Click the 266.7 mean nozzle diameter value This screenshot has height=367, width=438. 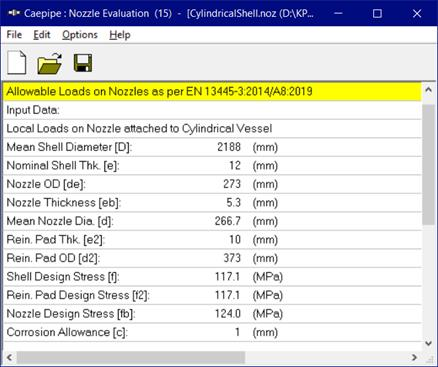coord(228,221)
